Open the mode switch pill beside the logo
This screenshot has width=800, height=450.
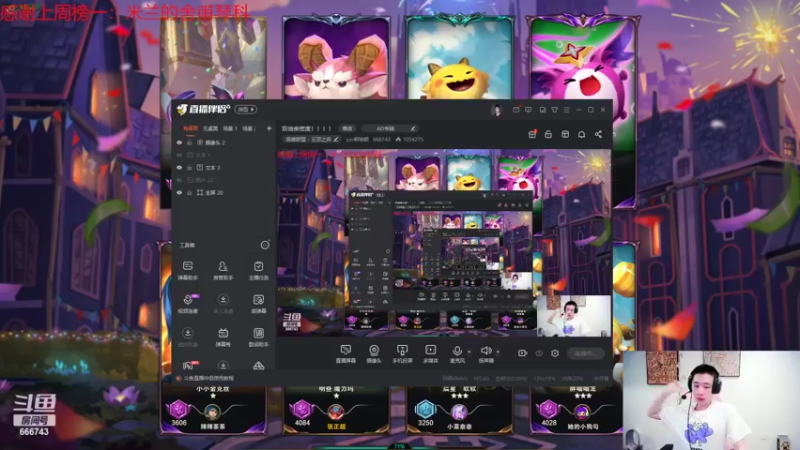click(x=246, y=110)
